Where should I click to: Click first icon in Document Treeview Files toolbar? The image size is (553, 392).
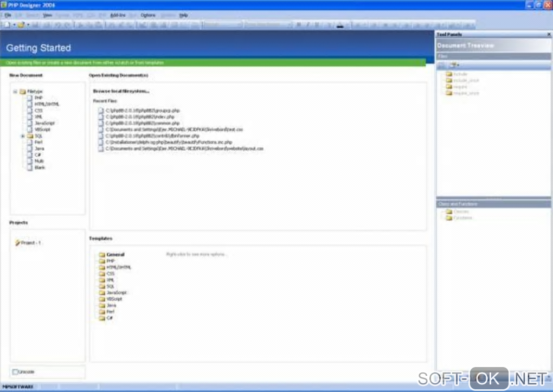(441, 65)
